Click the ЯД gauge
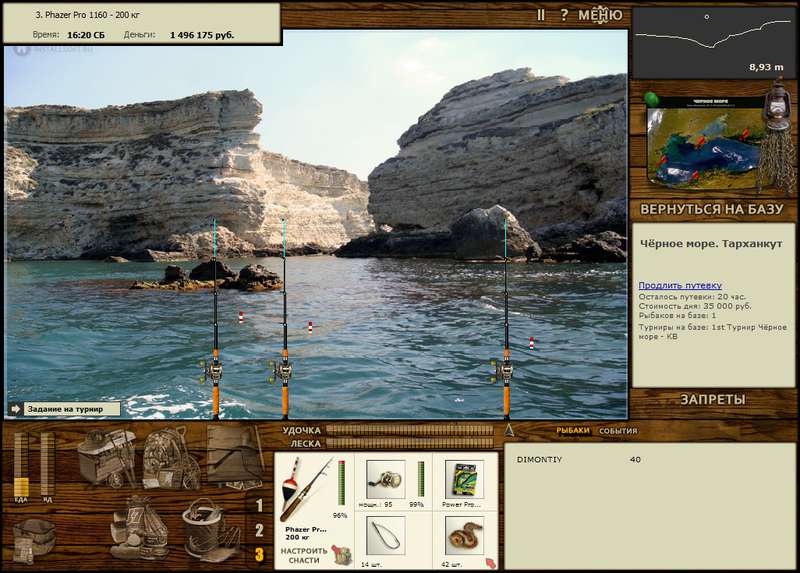The image size is (800, 573). [x=47, y=464]
